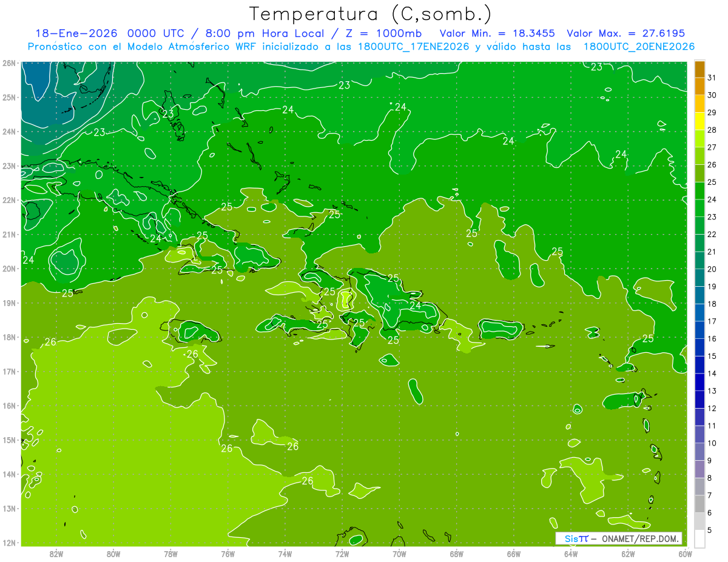Click the '60W' longitude axis label
Screen dimensions: 728x562
(x=686, y=554)
